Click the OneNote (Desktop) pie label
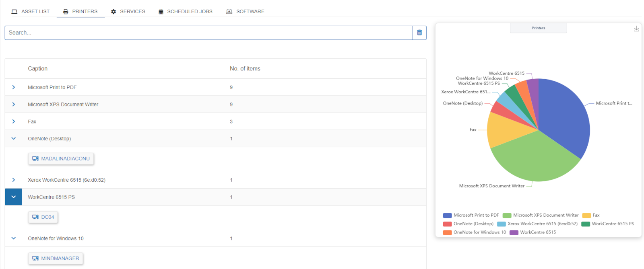The image size is (644, 269). pos(463,103)
